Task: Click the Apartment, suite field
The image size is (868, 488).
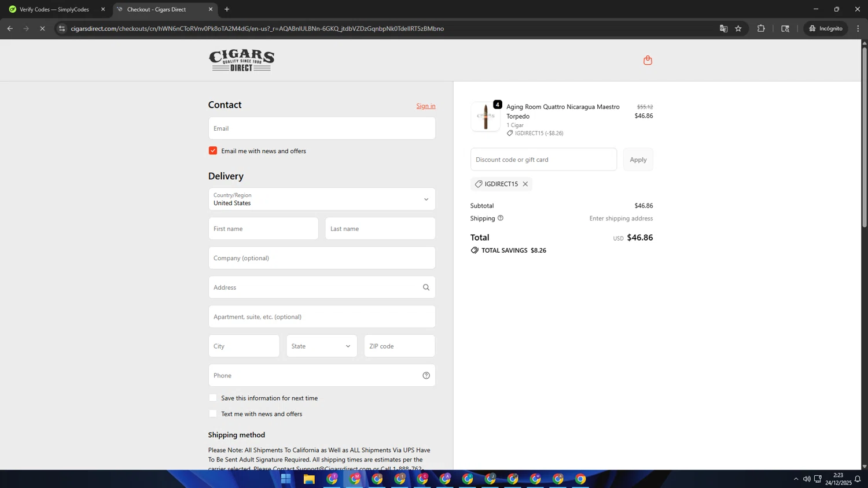Action: [322, 317]
